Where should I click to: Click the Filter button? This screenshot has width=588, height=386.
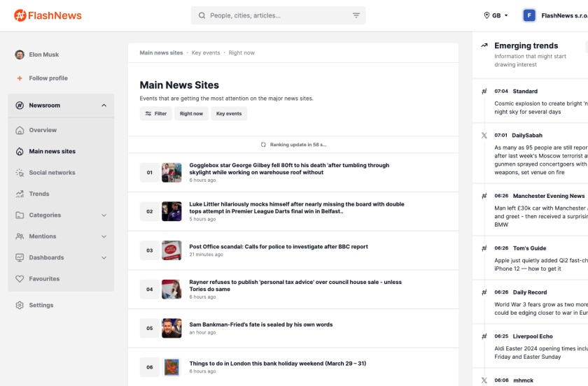click(x=155, y=113)
